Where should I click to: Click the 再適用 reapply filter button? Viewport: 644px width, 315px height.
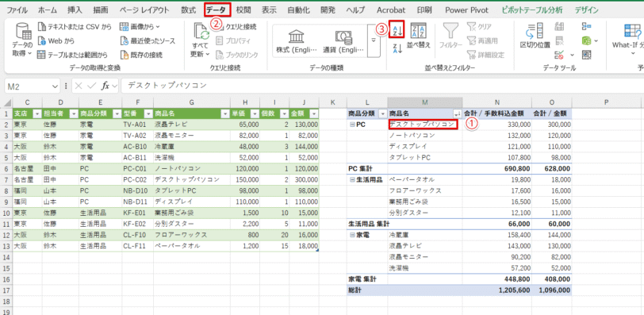[x=482, y=41]
